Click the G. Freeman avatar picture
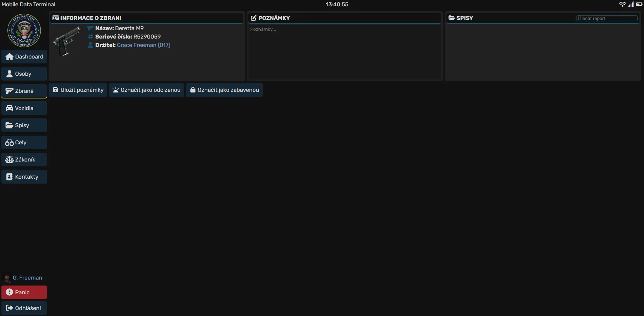The height and width of the screenshot is (316, 644). pos(7,278)
